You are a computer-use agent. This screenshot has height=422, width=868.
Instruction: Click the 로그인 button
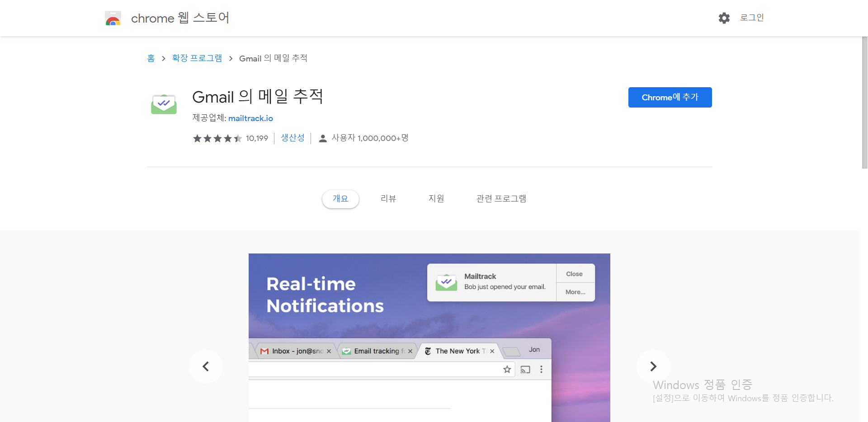[x=752, y=18]
